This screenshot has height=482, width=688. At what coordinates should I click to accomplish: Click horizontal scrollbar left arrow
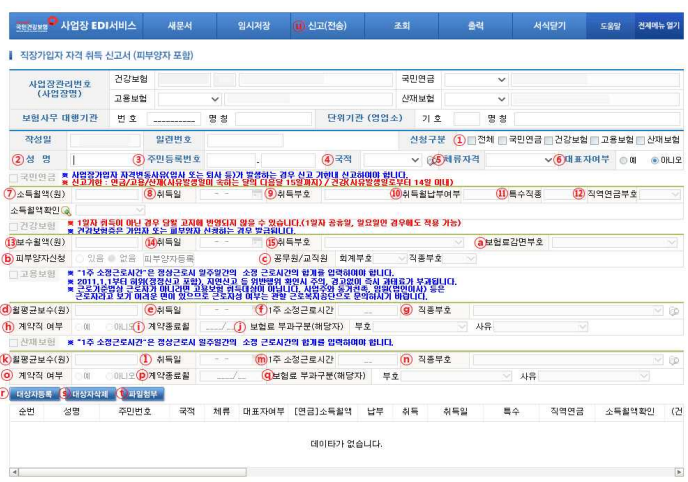[14, 472]
